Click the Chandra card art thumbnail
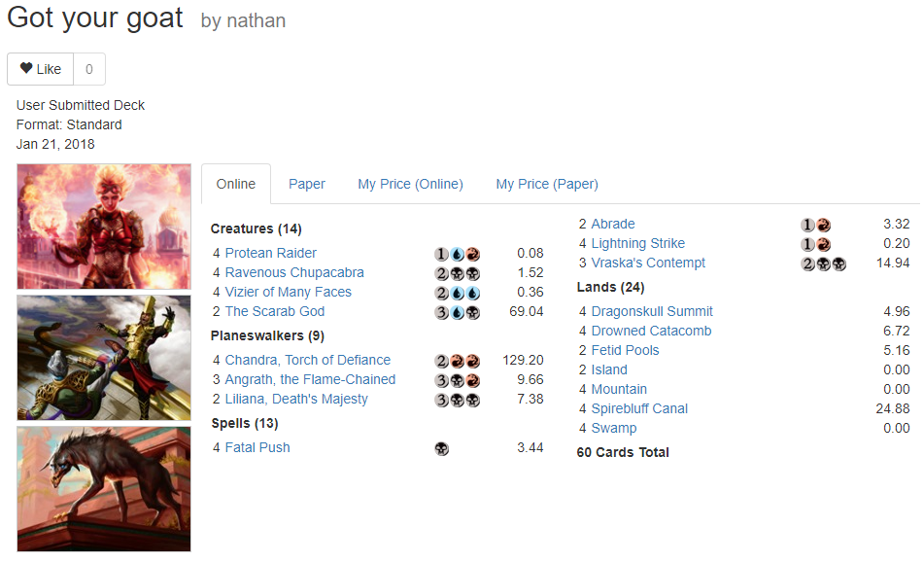Screen dimensions: 924x562 [104, 227]
